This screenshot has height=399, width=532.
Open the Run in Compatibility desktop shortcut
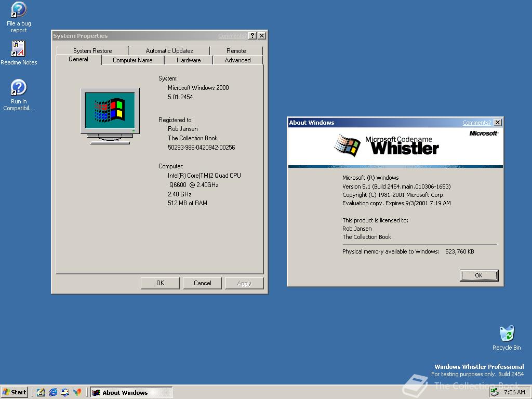coord(19,95)
